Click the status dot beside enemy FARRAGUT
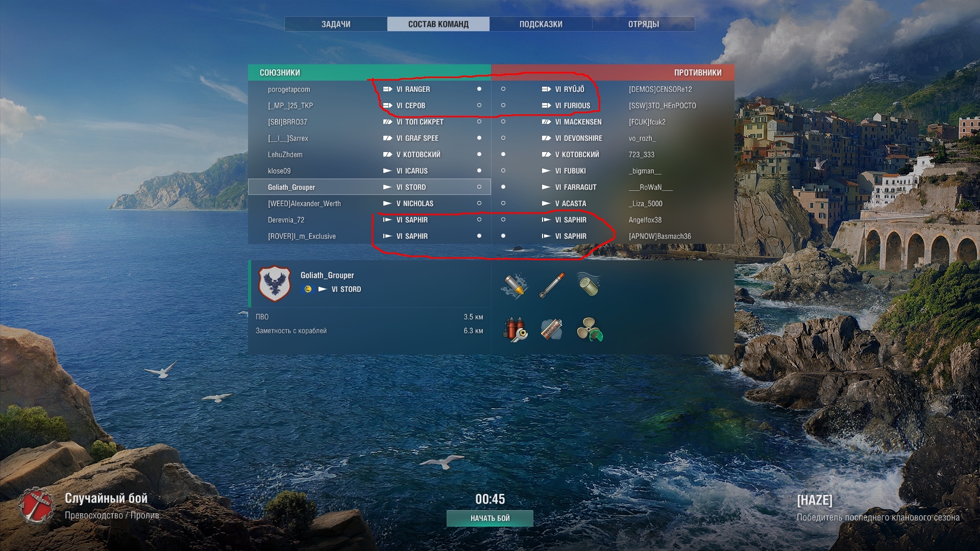Screen dimensions: 980x551 (x=503, y=187)
